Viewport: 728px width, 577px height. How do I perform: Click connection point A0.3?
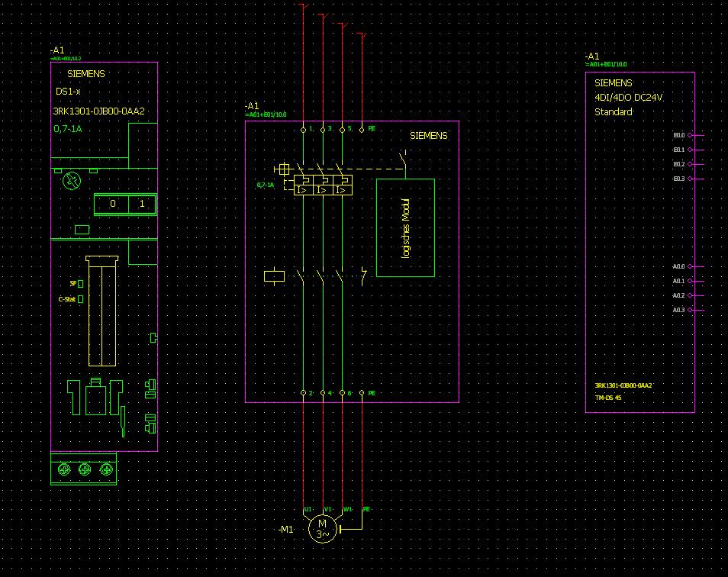point(690,310)
